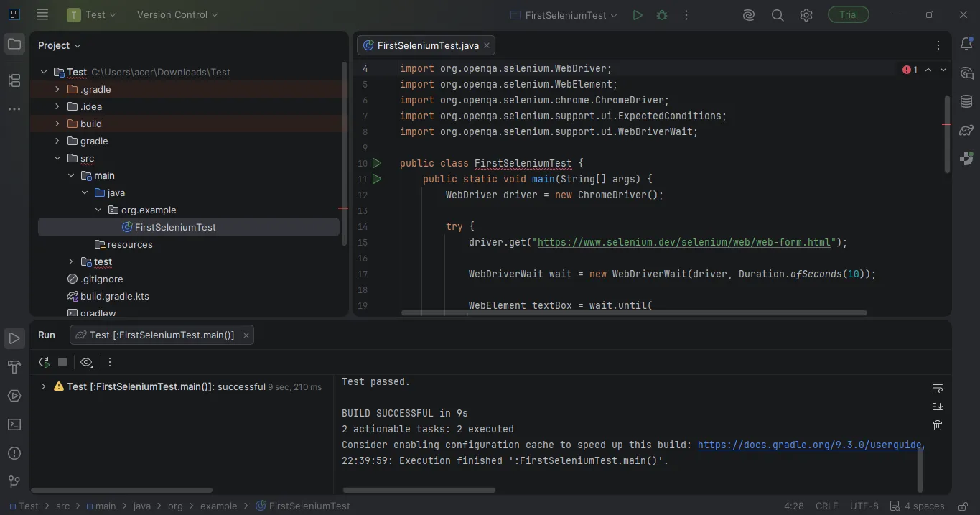The image size is (980, 515).
Task: Go to next highlighted error arrow
Action: 943,70
